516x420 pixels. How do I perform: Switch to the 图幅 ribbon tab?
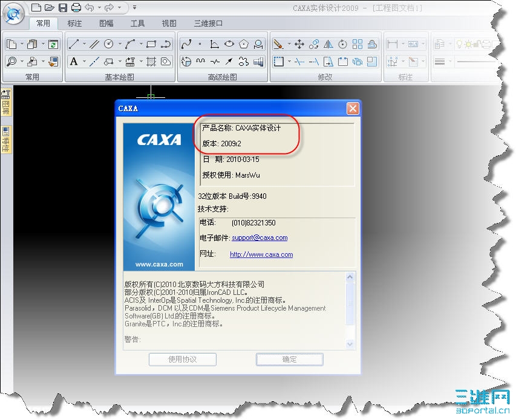click(106, 24)
